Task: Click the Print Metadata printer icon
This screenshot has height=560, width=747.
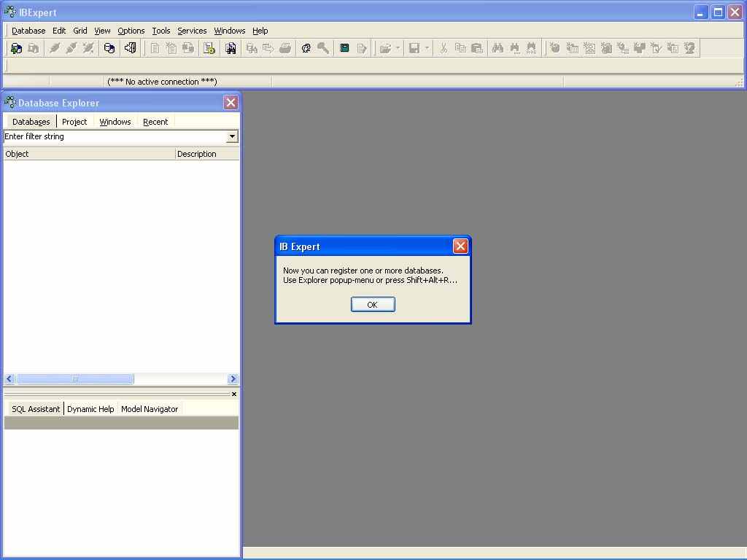Action: tap(285, 48)
